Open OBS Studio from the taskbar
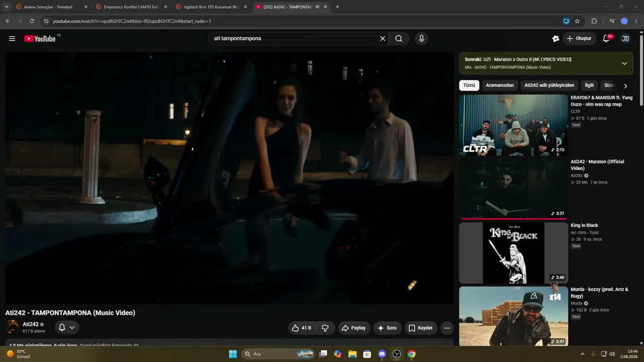 tap(396, 354)
